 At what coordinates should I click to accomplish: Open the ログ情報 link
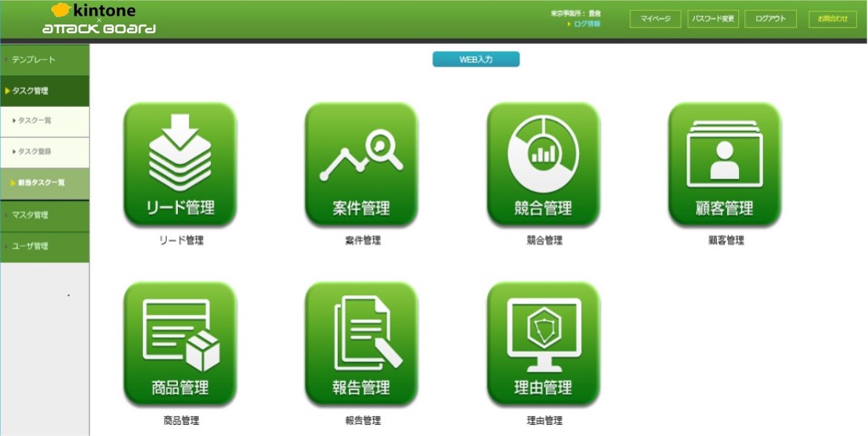(587, 24)
